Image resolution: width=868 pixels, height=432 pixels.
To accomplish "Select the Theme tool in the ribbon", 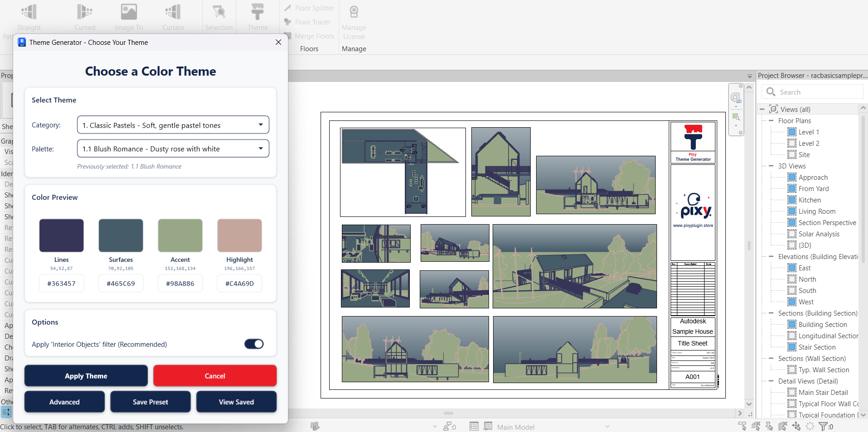I will [x=257, y=17].
